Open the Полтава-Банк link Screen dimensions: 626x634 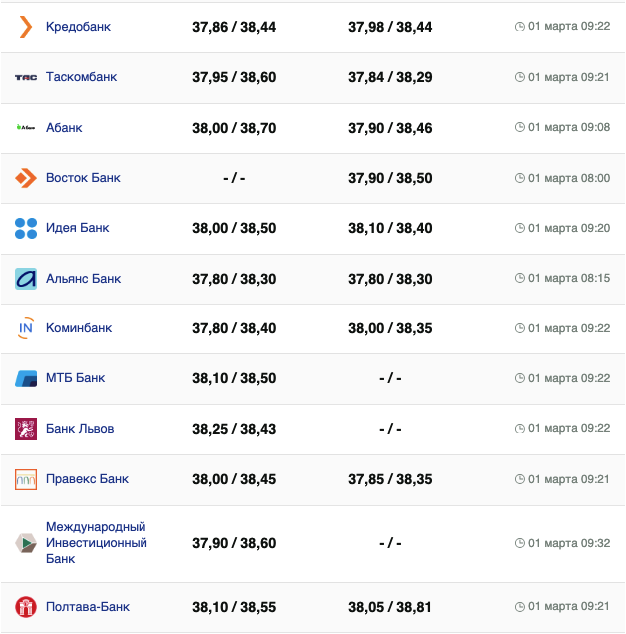coord(88,607)
